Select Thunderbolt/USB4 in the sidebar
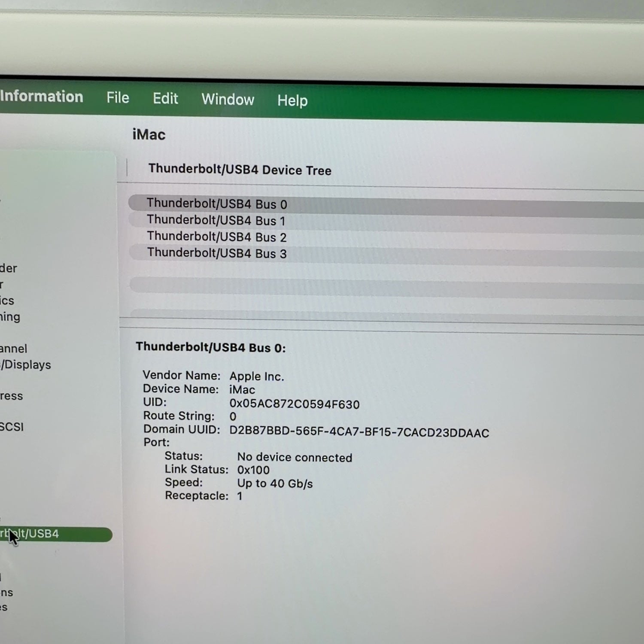Viewport: 644px width, 644px height. (x=56, y=534)
